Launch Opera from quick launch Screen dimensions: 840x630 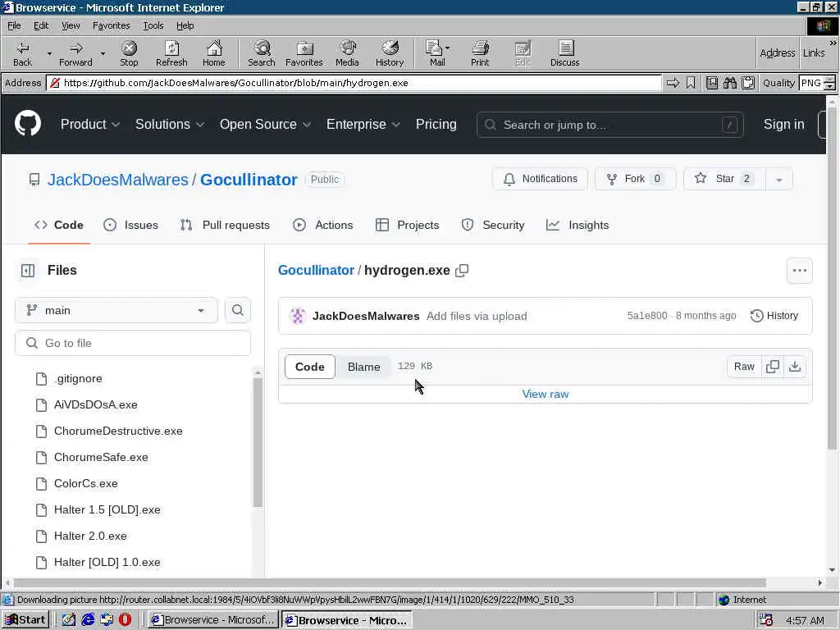(125, 620)
